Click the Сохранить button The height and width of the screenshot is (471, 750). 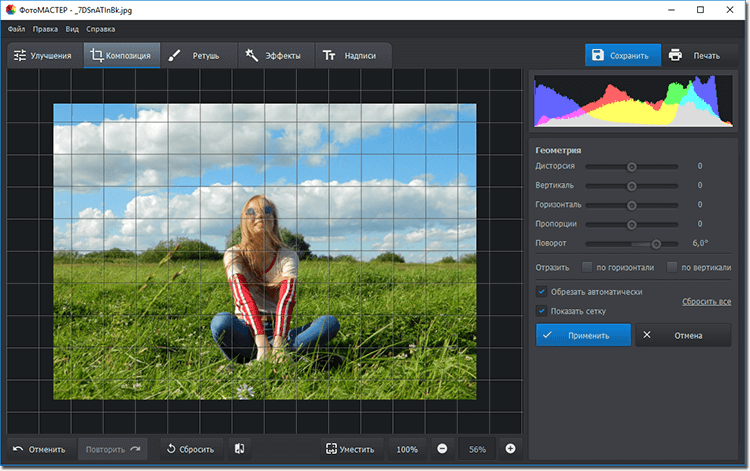(623, 55)
